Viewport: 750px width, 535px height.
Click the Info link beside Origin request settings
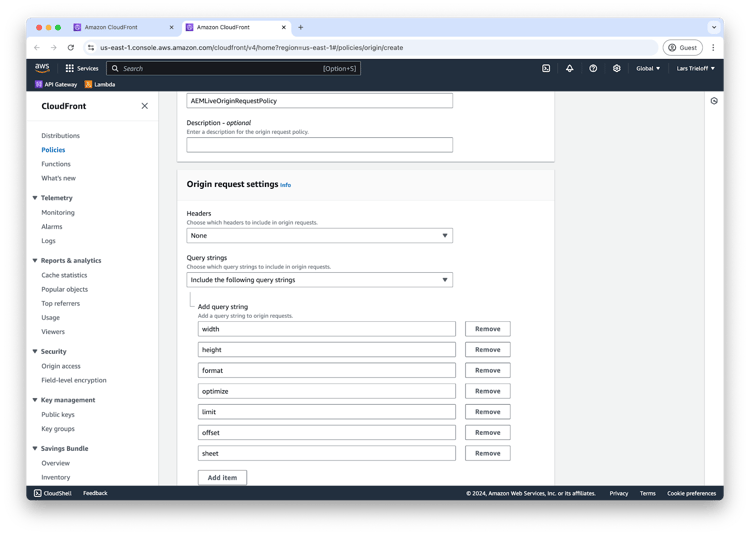pyautogui.click(x=285, y=185)
